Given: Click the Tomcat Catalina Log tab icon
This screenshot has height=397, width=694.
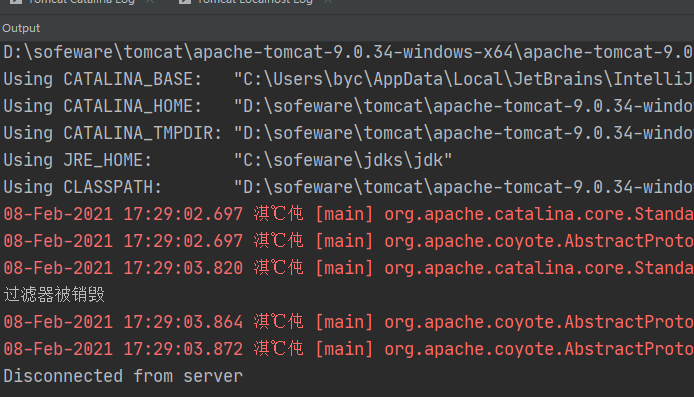Looking at the screenshot, I should tap(16, 1).
